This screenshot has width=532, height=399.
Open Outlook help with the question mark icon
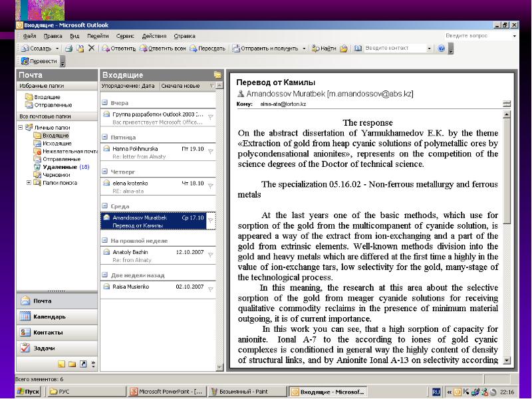(442, 49)
